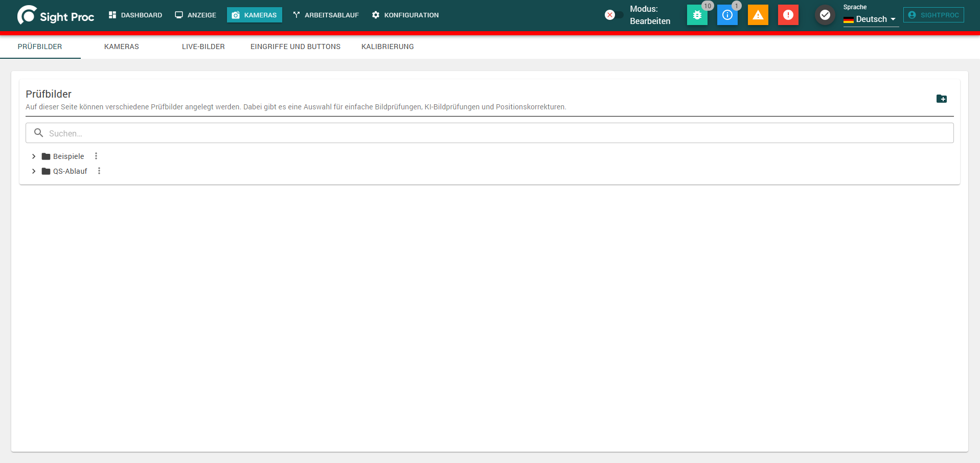Toggle the Modus Bearbeiten switch
The image size is (980, 463).
click(614, 15)
